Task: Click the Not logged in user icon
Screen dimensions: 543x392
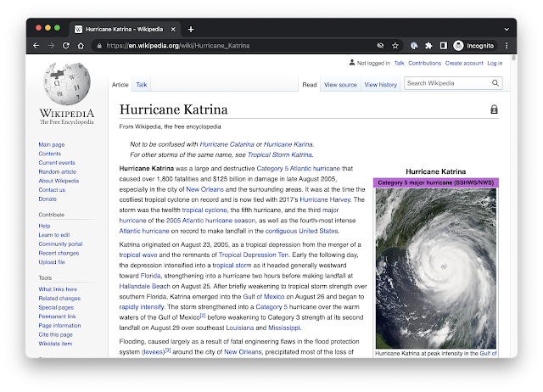Action: click(352, 63)
